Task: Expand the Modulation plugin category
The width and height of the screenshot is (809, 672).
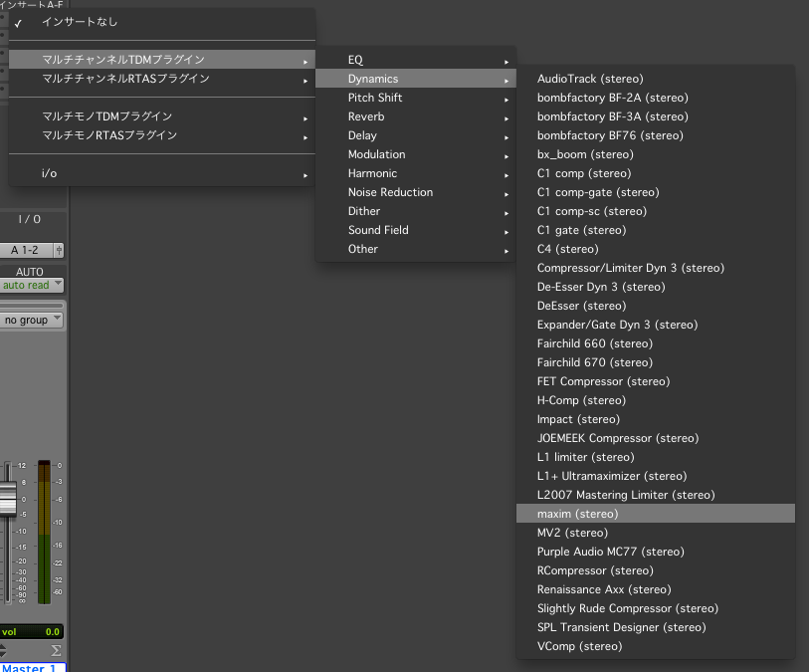Action: [416, 154]
